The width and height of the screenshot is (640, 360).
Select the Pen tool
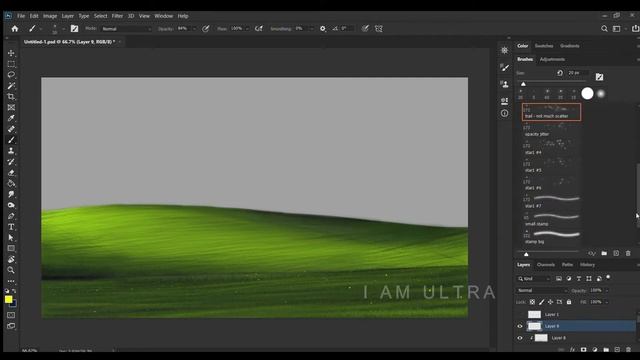(x=11, y=216)
